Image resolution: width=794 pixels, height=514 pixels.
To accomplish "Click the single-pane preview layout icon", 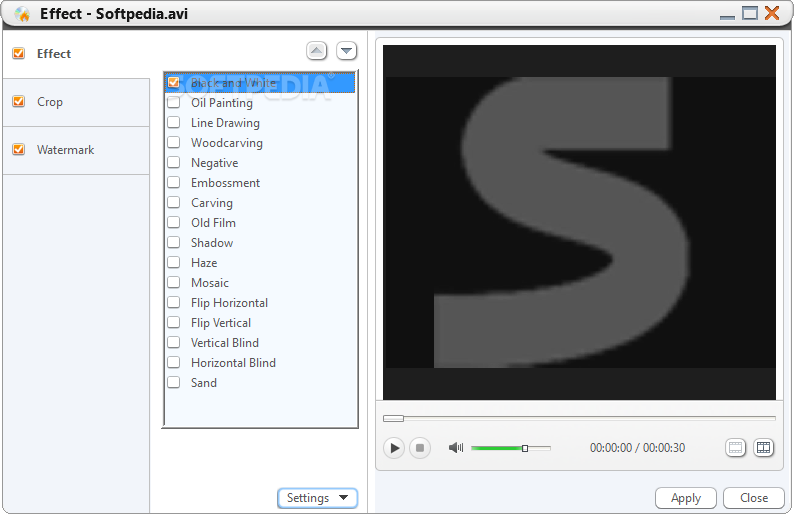I will [x=735, y=448].
